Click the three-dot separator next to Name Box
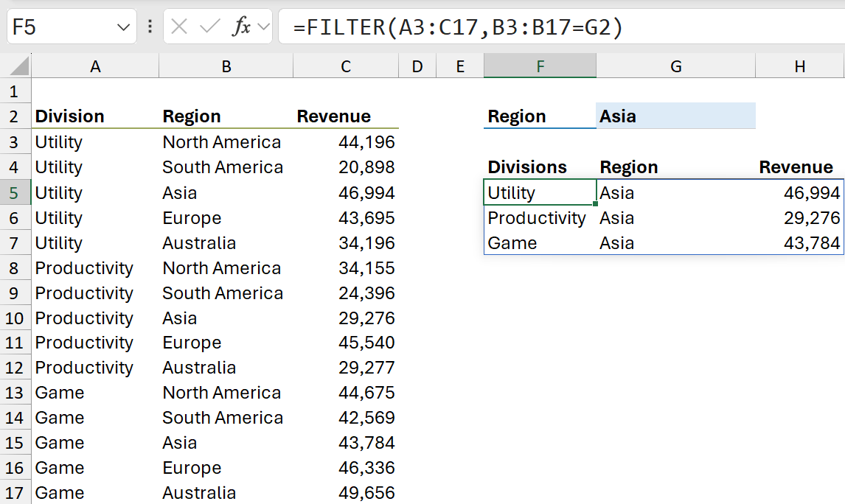Screen dimensions: 845x504 [x=150, y=25]
